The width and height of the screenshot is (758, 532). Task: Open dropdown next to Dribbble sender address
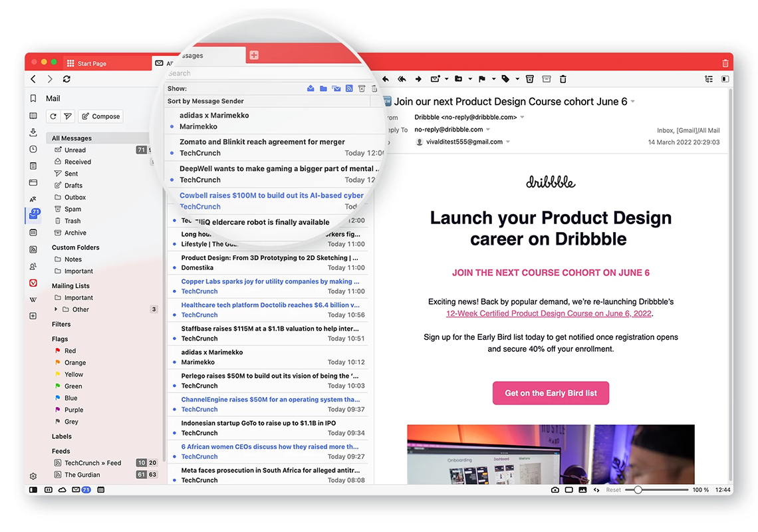522,117
